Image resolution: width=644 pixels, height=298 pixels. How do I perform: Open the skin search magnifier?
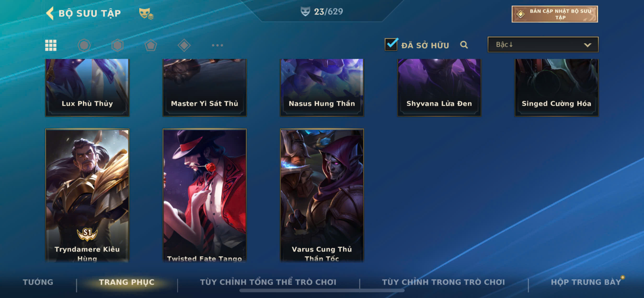(x=464, y=45)
